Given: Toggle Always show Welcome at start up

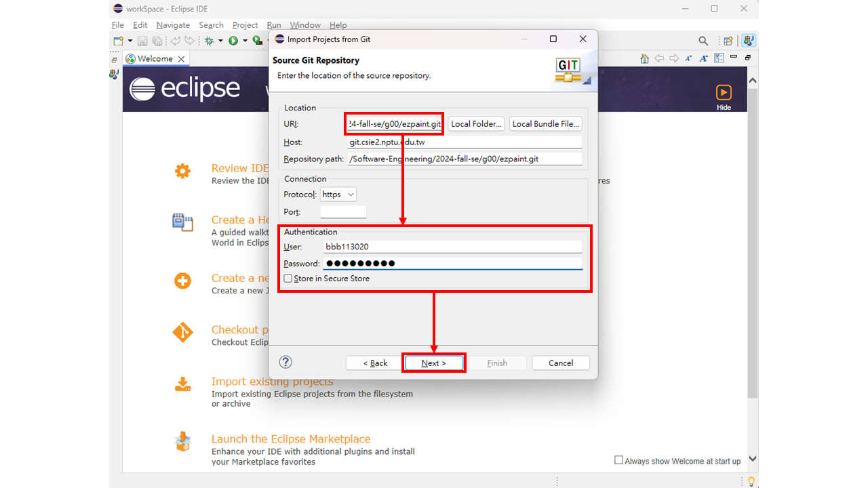Looking at the screenshot, I should [618, 460].
